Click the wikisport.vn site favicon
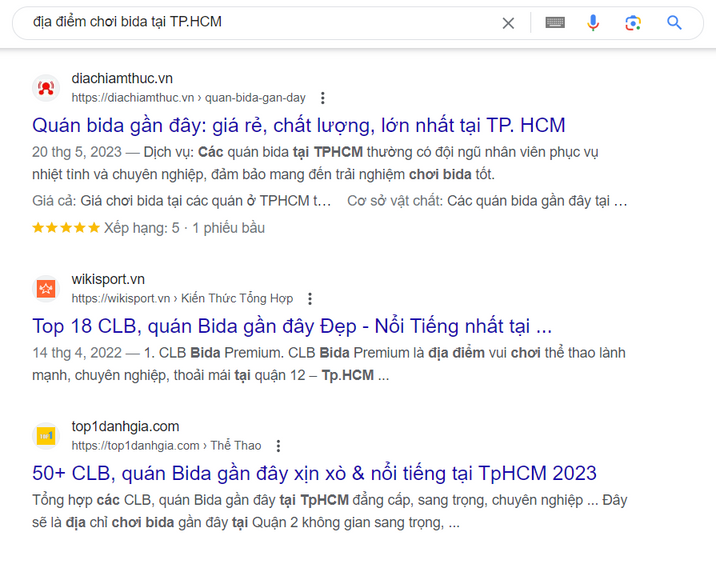716x564 pixels. click(x=45, y=288)
